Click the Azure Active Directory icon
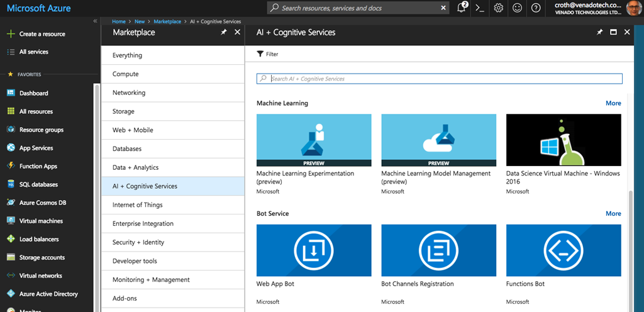Viewport: 644px width, 312px height. coord(11,294)
